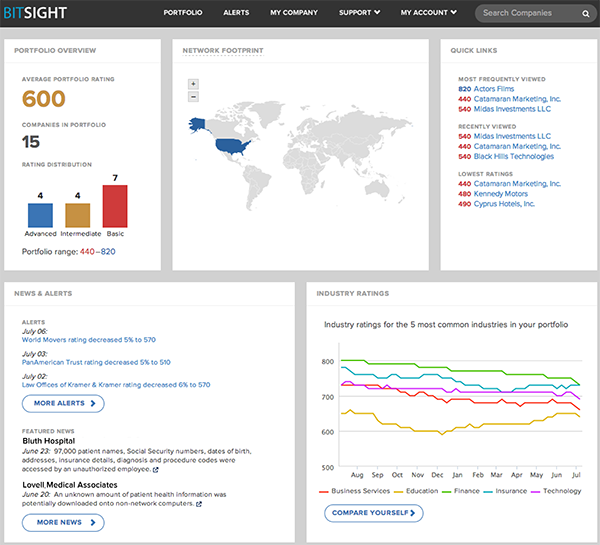Open Cyprus Hotels, Inc. link

coord(504,204)
